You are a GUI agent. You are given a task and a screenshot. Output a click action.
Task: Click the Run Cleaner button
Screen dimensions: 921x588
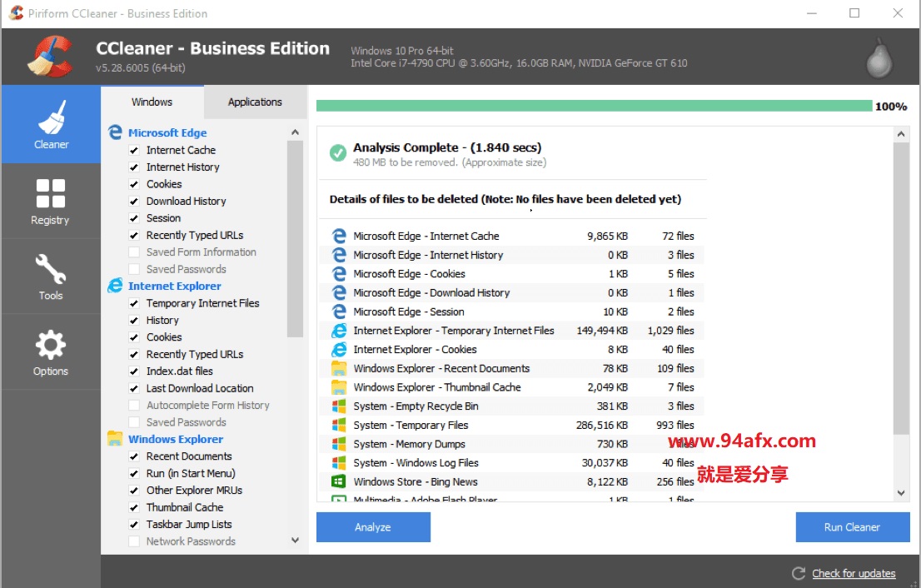(x=852, y=527)
